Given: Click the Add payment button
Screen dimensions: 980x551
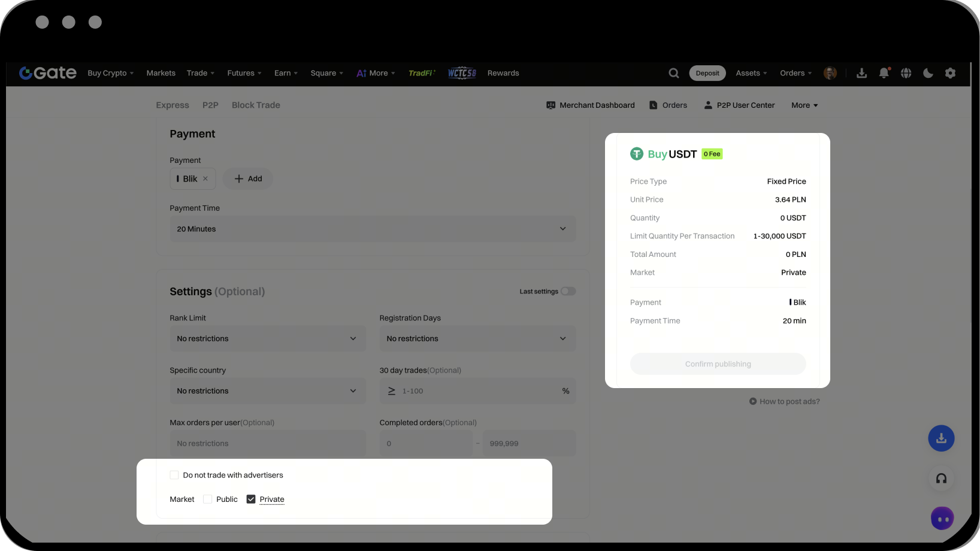Looking at the screenshot, I should [248, 178].
